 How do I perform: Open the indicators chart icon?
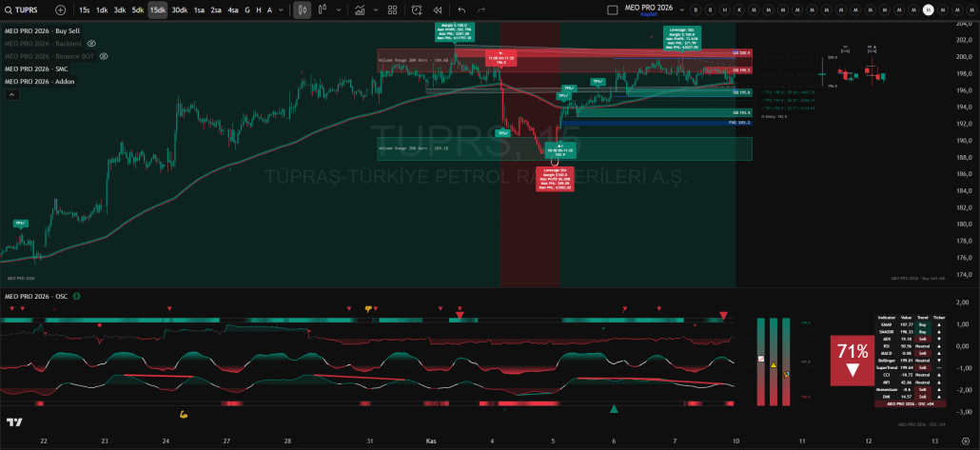pos(360,10)
